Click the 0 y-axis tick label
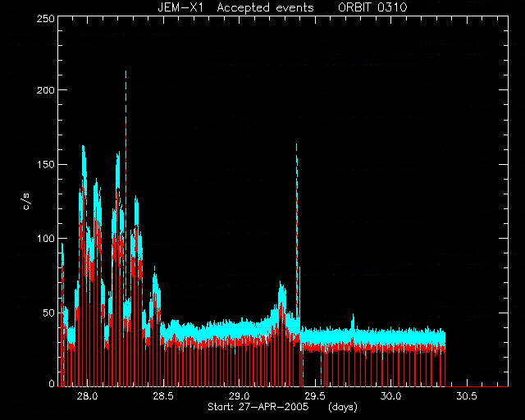 (x=52, y=383)
